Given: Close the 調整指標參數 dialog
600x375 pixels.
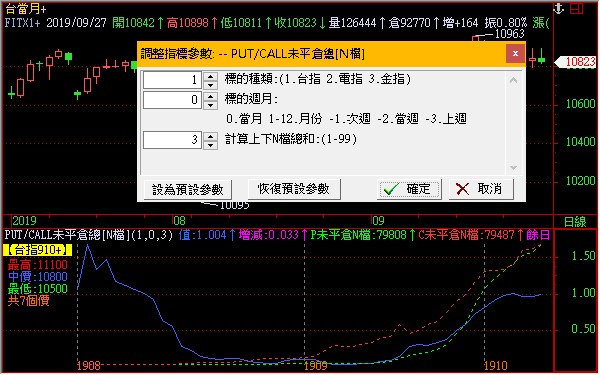Looking at the screenshot, I should [515, 54].
